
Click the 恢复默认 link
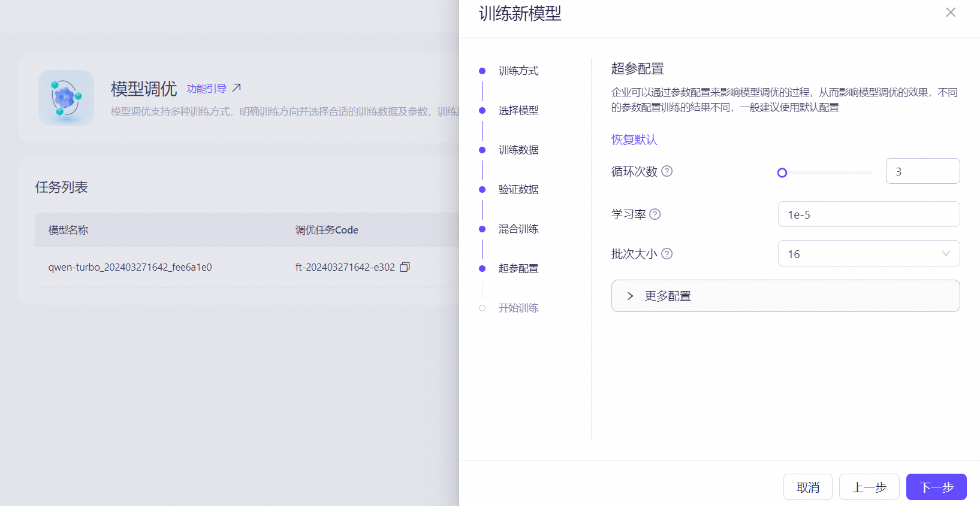[x=634, y=140]
